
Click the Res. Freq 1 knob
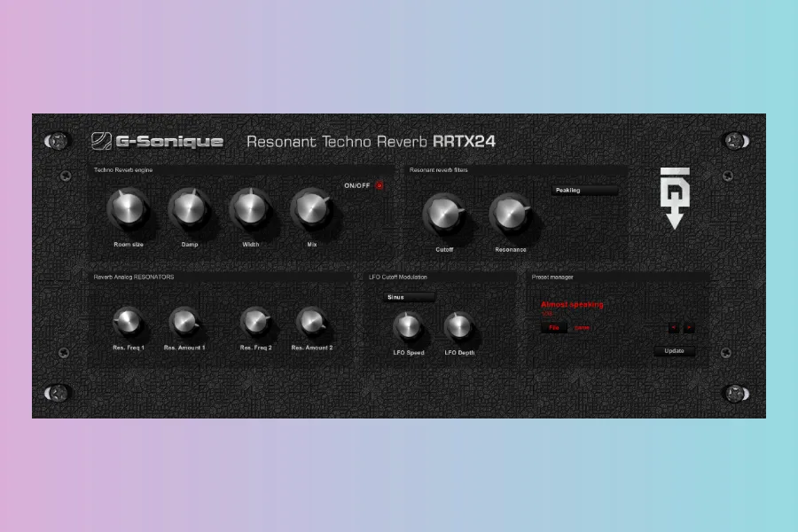(x=128, y=321)
